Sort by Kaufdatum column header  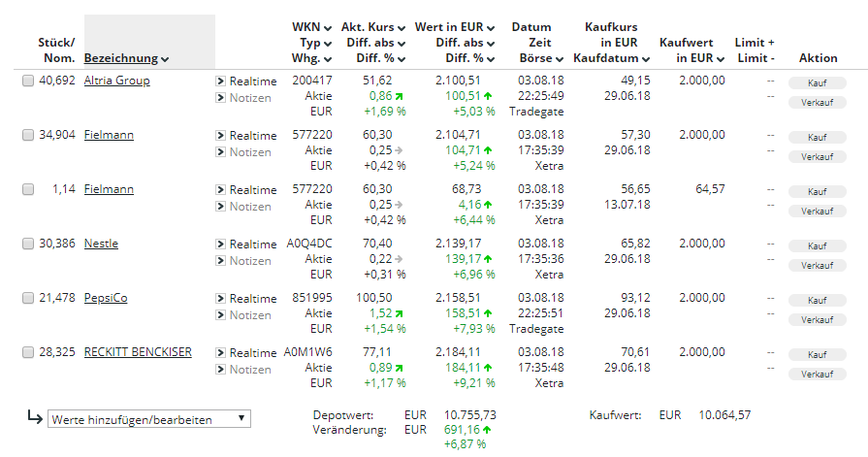[611, 58]
